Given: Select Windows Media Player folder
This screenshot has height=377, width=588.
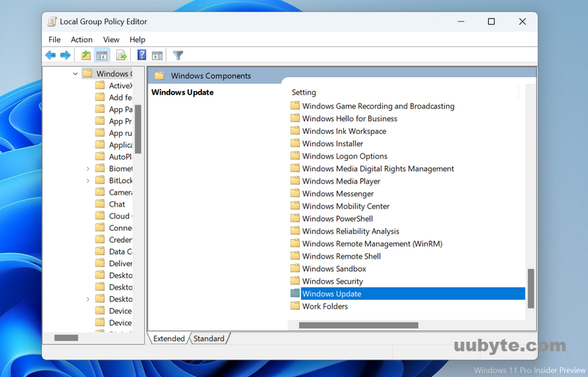Looking at the screenshot, I should pos(341,182).
